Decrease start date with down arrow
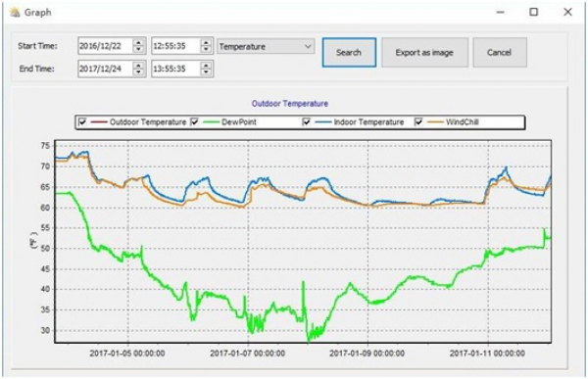 coord(139,50)
